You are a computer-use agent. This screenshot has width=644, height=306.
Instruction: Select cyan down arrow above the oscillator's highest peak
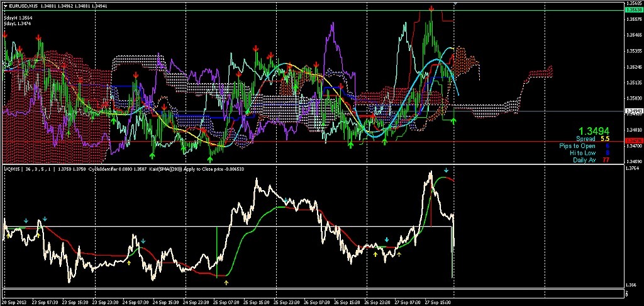[447, 170]
